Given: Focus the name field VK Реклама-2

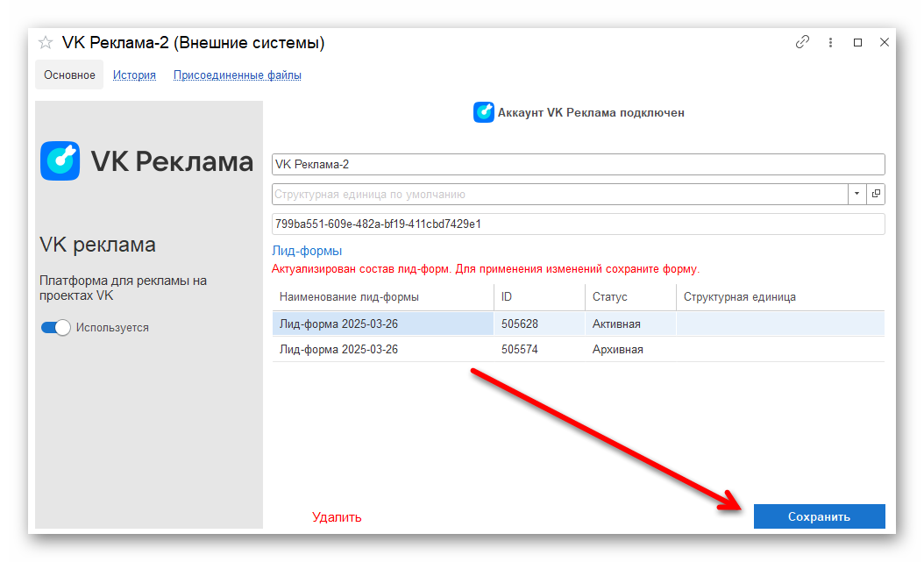Looking at the screenshot, I should [578, 164].
